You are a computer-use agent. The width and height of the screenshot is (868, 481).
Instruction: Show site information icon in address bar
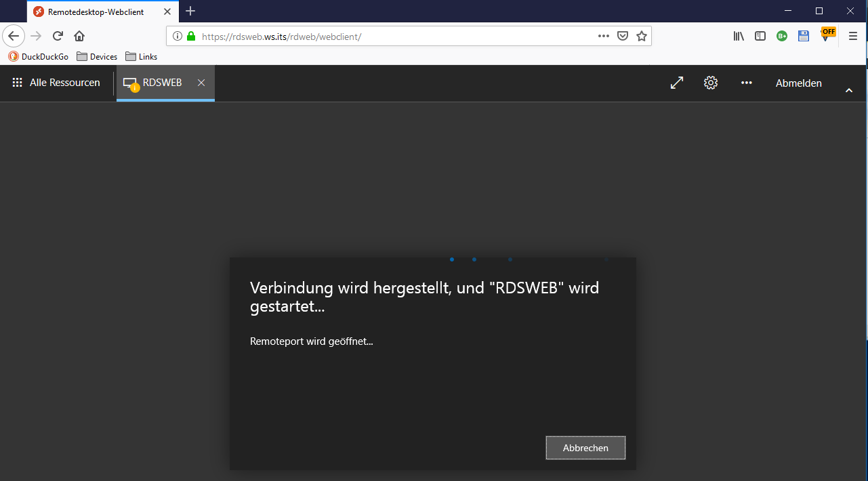pyautogui.click(x=177, y=36)
